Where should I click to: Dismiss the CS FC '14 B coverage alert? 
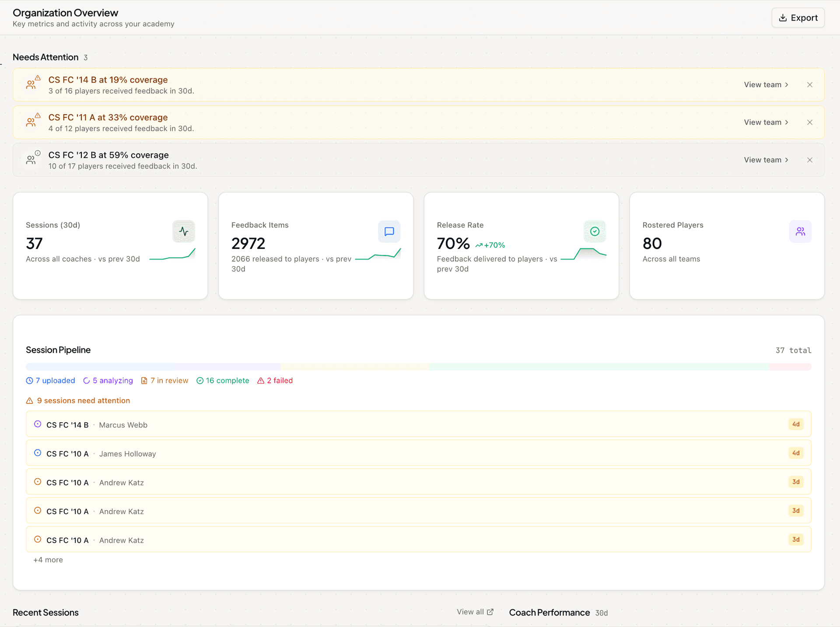pos(810,85)
